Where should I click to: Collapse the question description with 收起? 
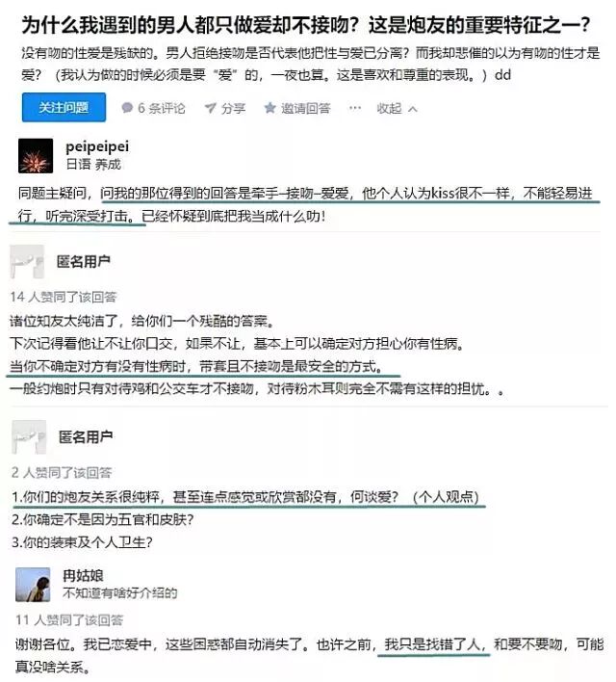[x=389, y=108]
